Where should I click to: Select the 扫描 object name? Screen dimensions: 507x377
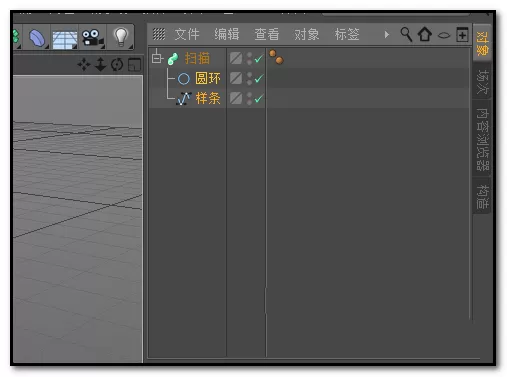(x=197, y=59)
